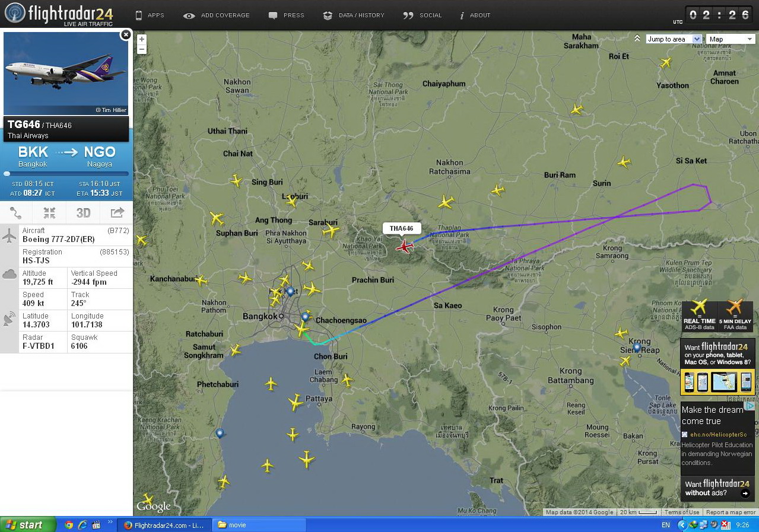Viewport: 759px width, 532px height.
Task: Click the Radar value F-VTBD1
Action: pos(39,346)
